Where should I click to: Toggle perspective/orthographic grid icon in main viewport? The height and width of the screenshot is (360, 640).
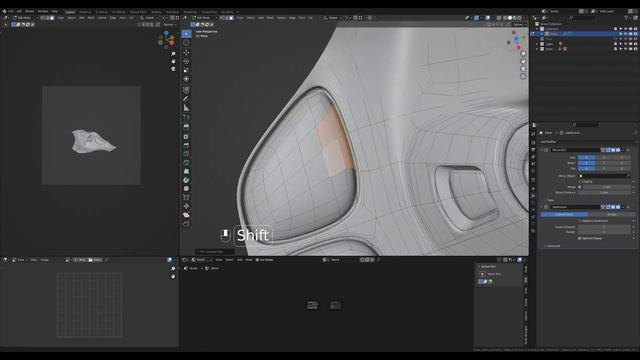tap(523, 76)
